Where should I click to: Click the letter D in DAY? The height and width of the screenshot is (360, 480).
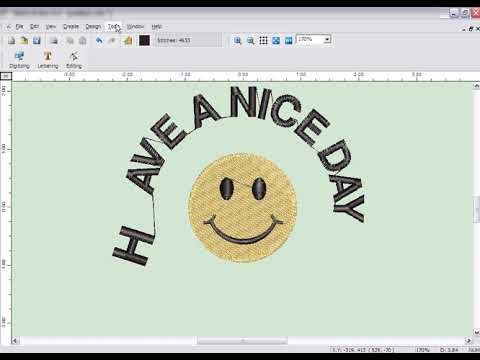coord(336,156)
